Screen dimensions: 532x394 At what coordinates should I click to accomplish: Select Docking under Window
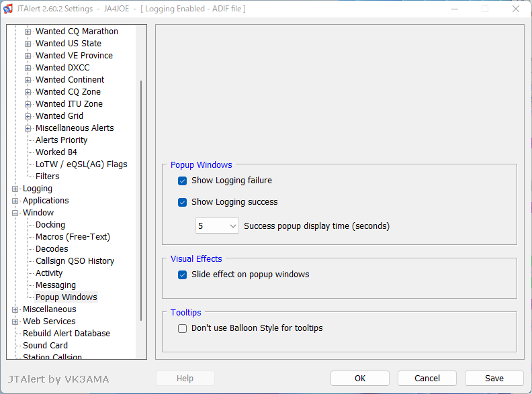(50, 225)
